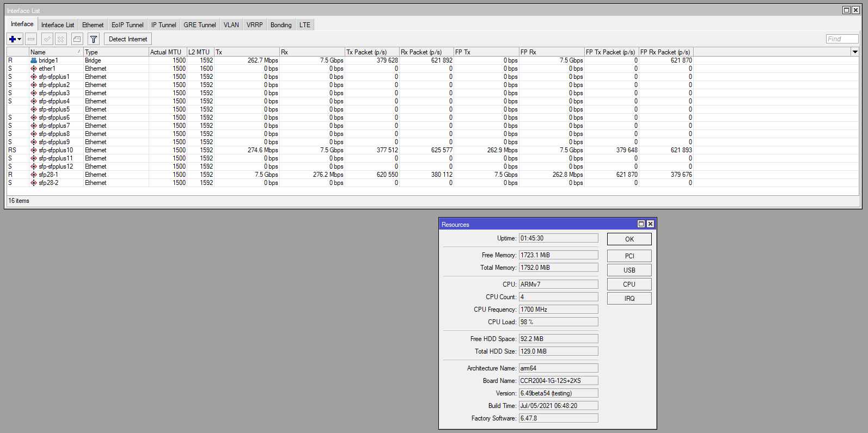Viewport: 868px width, 433px height.
Task: Switch to the Interface List tab
Action: pyautogui.click(x=58, y=25)
